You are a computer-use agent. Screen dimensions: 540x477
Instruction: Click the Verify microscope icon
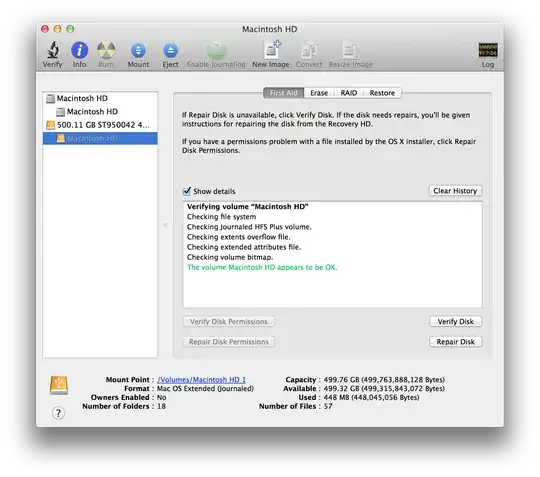pos(53,50)
